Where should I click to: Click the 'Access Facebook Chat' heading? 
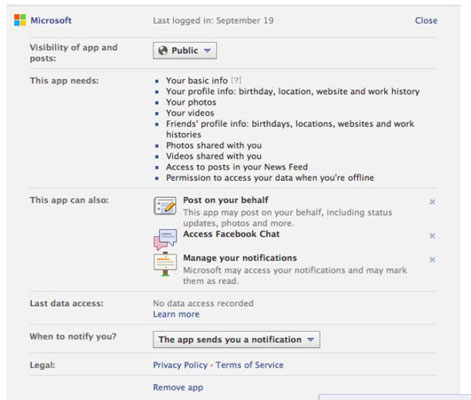click(231, 234)
